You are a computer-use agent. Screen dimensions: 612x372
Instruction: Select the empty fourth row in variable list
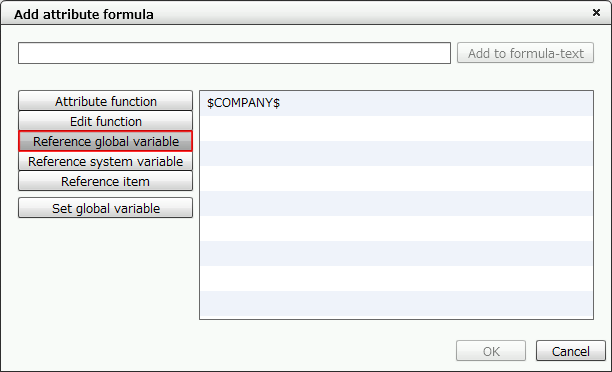point(397,178)
